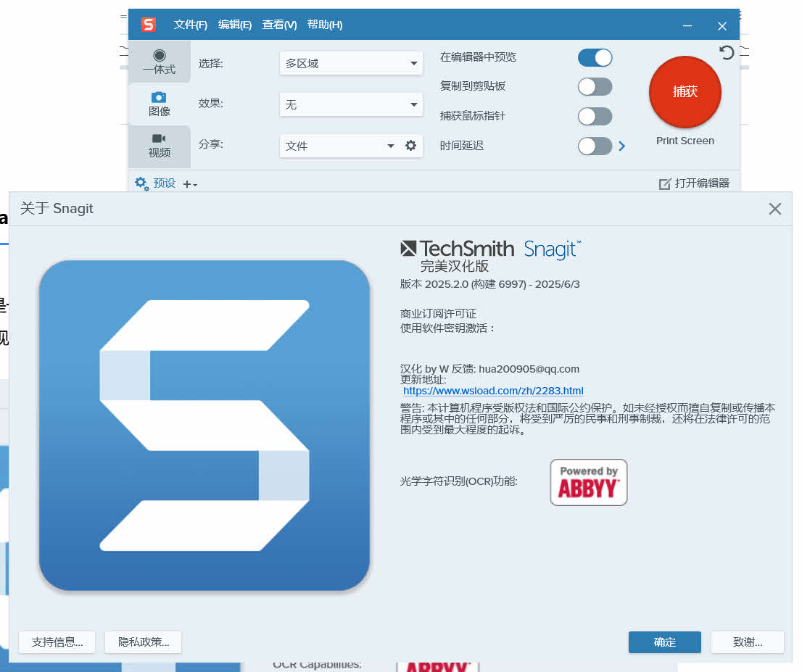
Task: Open share settings gear icon
Action: (410, 146)
